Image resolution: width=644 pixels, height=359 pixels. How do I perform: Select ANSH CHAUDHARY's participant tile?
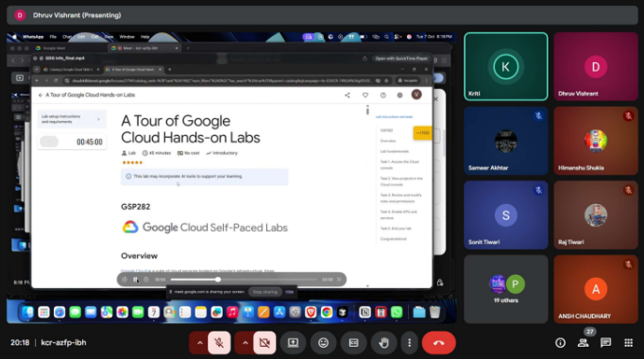point(596,289)
